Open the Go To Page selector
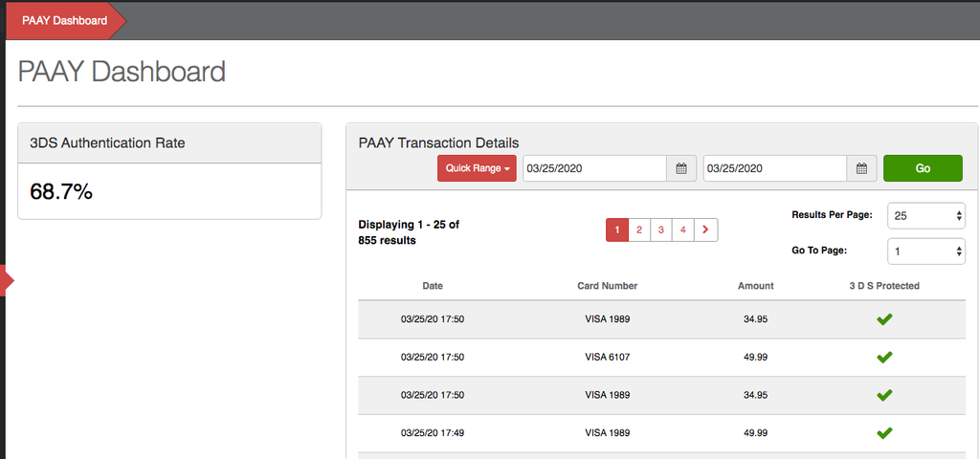The image size is (980, 459). (926, 251)
